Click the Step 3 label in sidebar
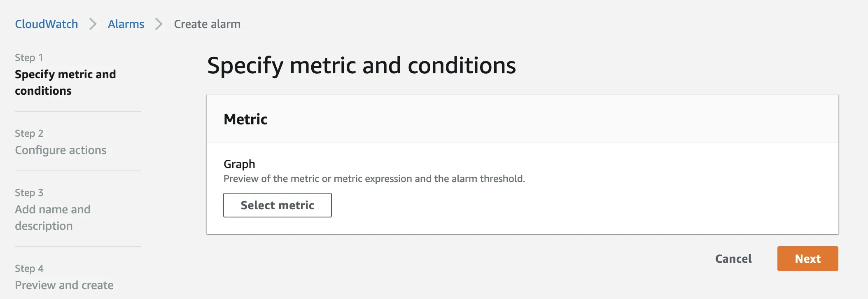This screenshot has height=299, width=868. (29, 193)
